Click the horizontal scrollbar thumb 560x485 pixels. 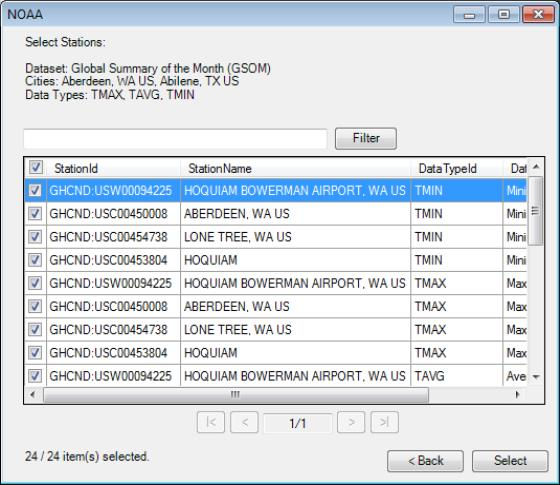point(236,395)
